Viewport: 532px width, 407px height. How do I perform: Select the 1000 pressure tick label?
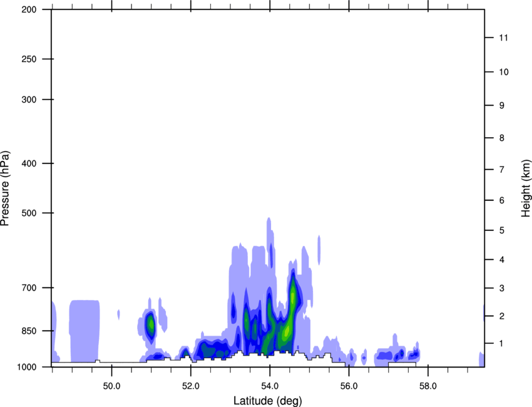point(27,367)
